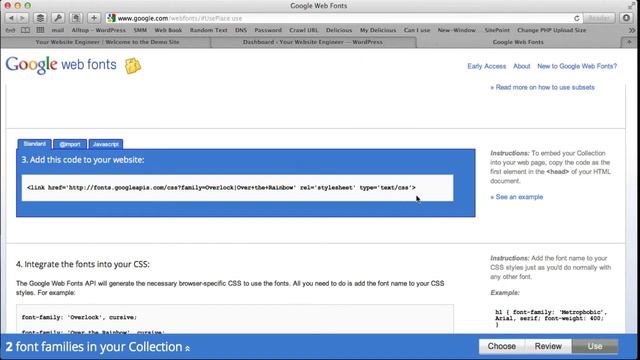This screenshot has height=360, width=640.
Task: Open the New-Window bookmark
Action: pyautogui.click(x=456, y=30)
